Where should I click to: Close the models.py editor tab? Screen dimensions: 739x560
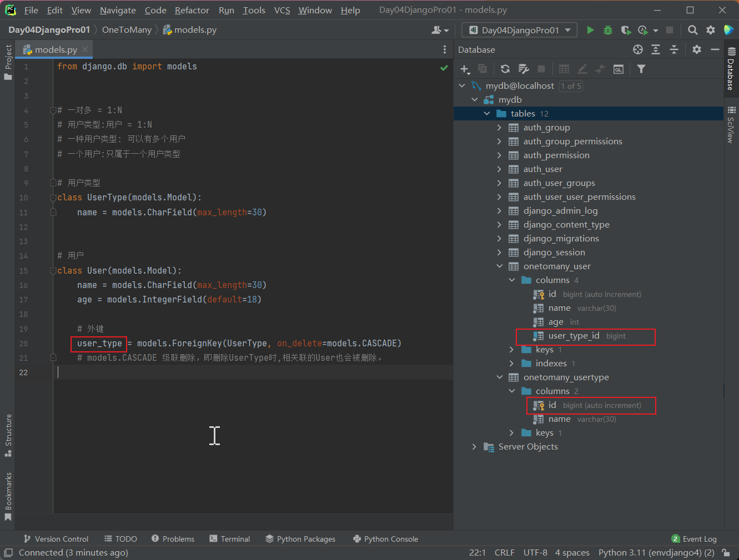click(85, 49)
